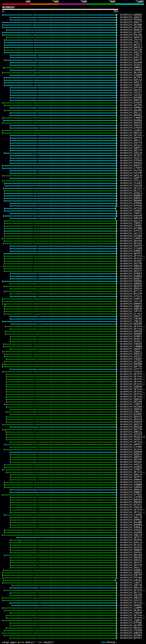Select label UniRef100_B4FGL9
The image size is (146, 644).
pyautogui.click(x=131, y=47)
